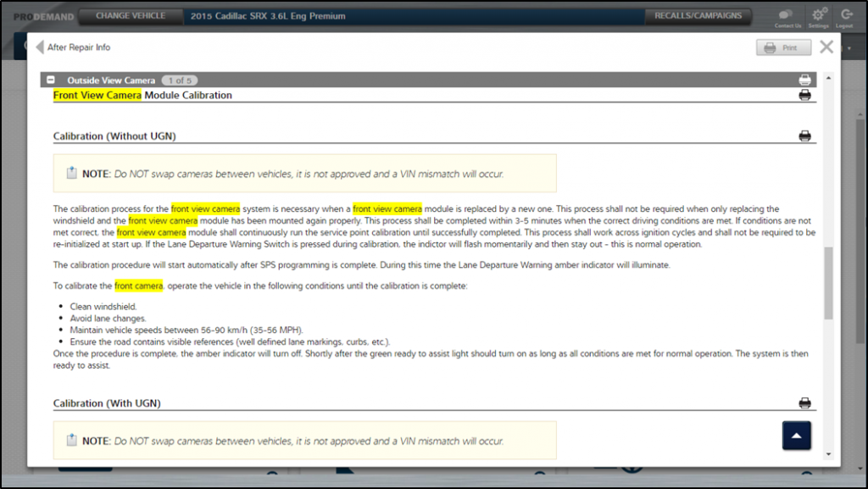The height and width of the screenshot is (489, 868).
Task: Click the '1 of 5' counter badge
Action: pyautogui.click(x=179, y=80)
